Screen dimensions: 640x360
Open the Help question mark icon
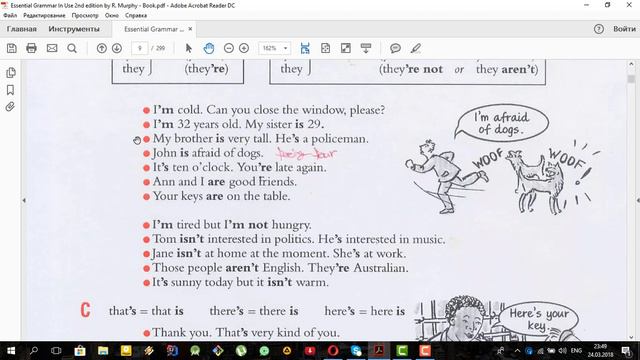(598, 29)
